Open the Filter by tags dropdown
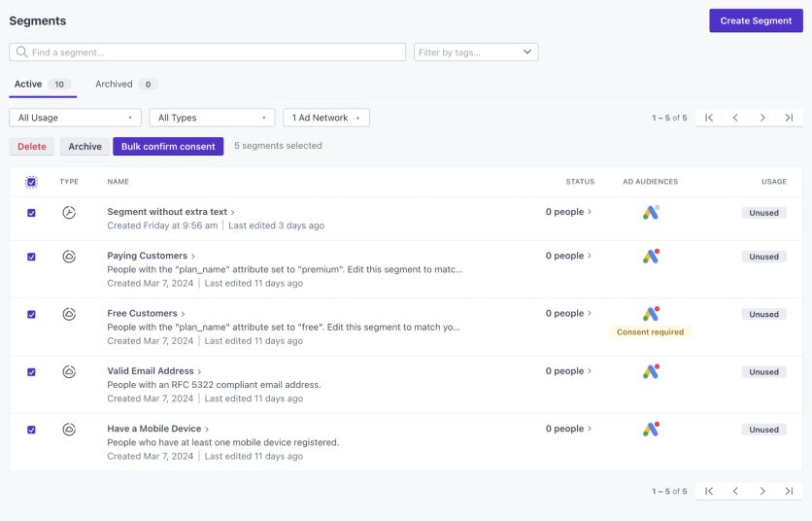 (476, 52)
